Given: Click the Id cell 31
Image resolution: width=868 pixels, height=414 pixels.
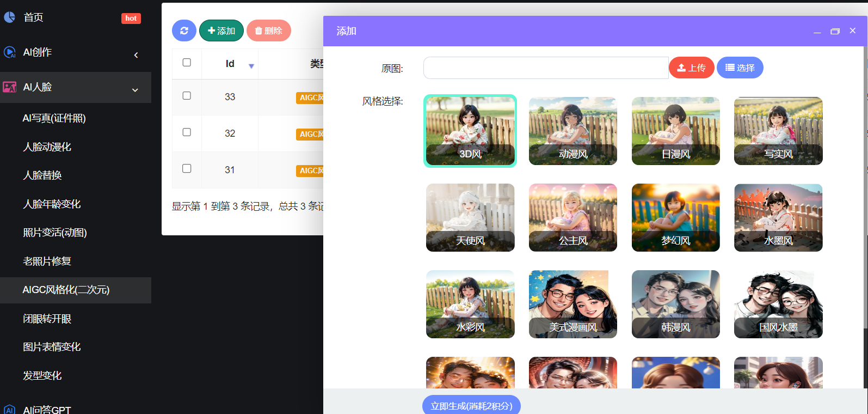Looking at the screenshot, I should pos(230,170).
